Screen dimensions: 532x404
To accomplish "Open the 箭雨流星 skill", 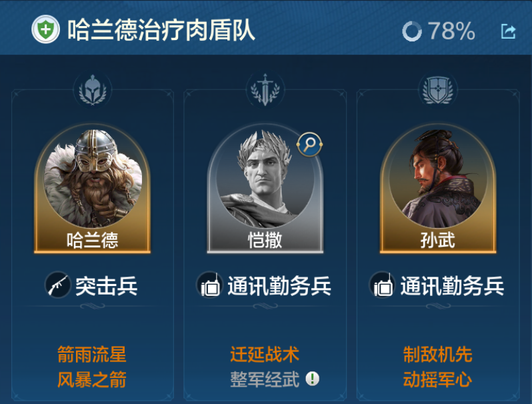I will (x=92, y=355).
